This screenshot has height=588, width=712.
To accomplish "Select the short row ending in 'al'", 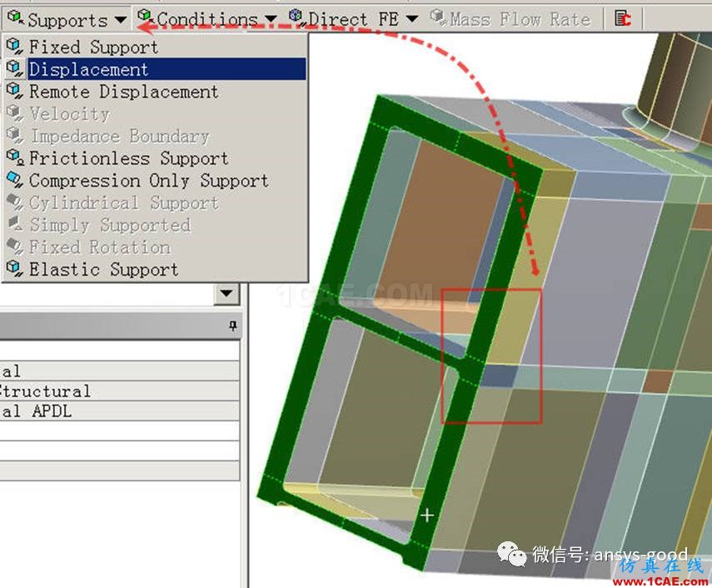I will click(x=119, y=371).
